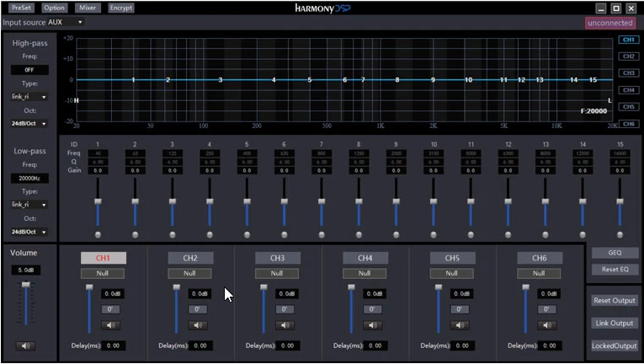Open CH1 Null assignment selector
The height and width of the screenshot is (364, 644).
pos(103,273)
